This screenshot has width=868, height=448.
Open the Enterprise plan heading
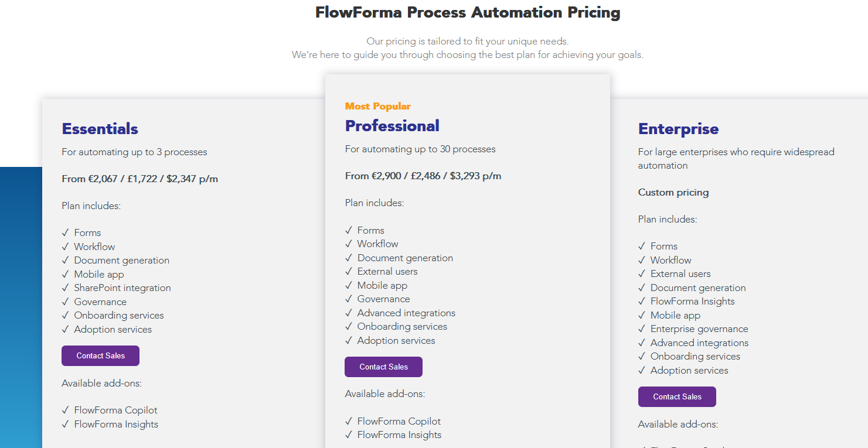pos(678,129)
